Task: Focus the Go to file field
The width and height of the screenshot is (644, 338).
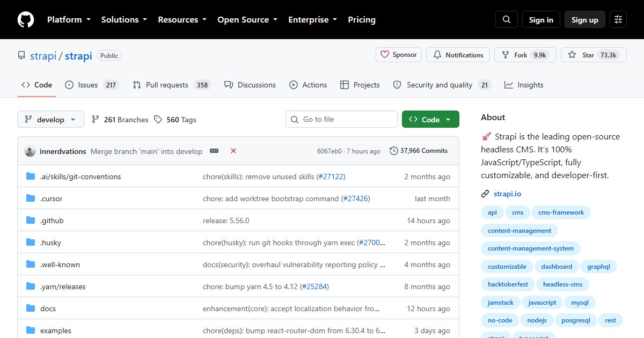Action: tap(341, 119)
